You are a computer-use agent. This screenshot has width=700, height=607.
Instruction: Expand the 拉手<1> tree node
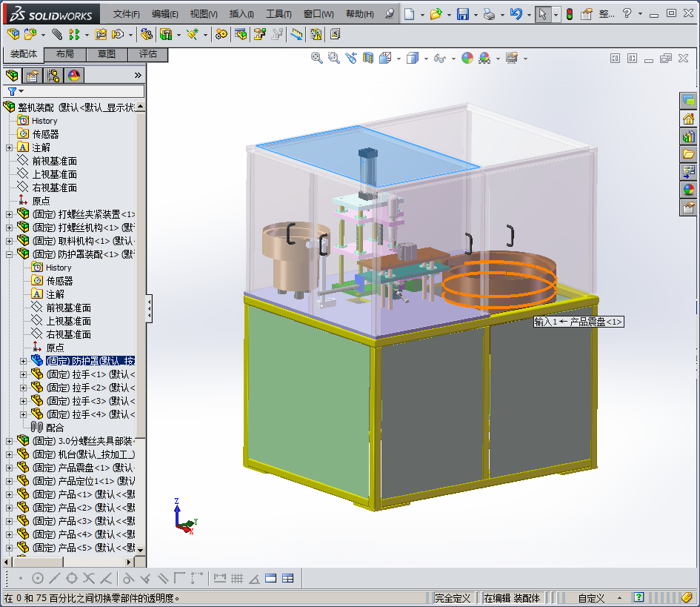(x=23, y=374)
